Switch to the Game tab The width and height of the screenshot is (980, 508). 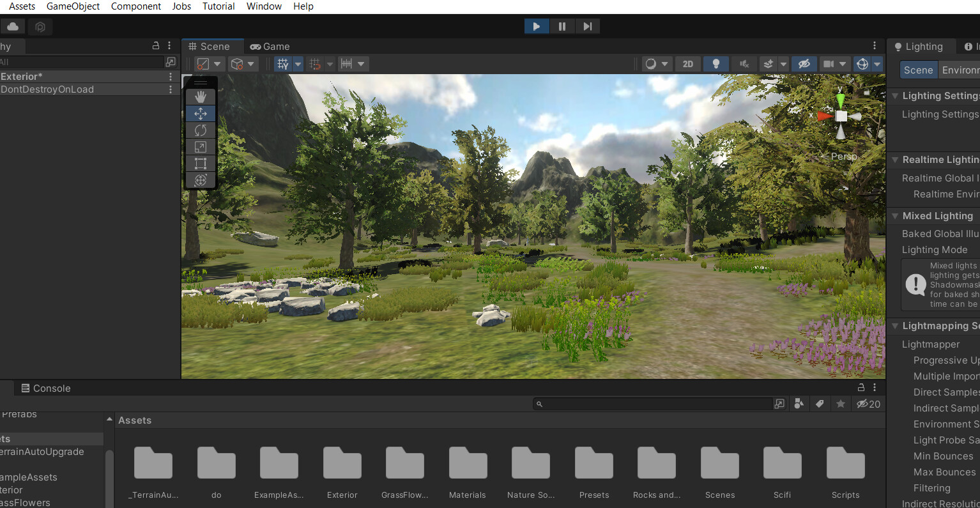pyautogui.click(x=270, y=46)
